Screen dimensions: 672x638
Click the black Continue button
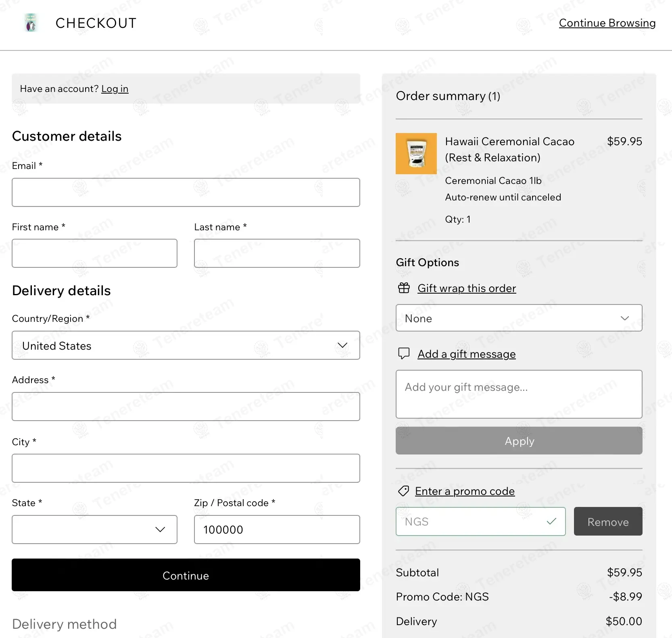coord(186,575)
